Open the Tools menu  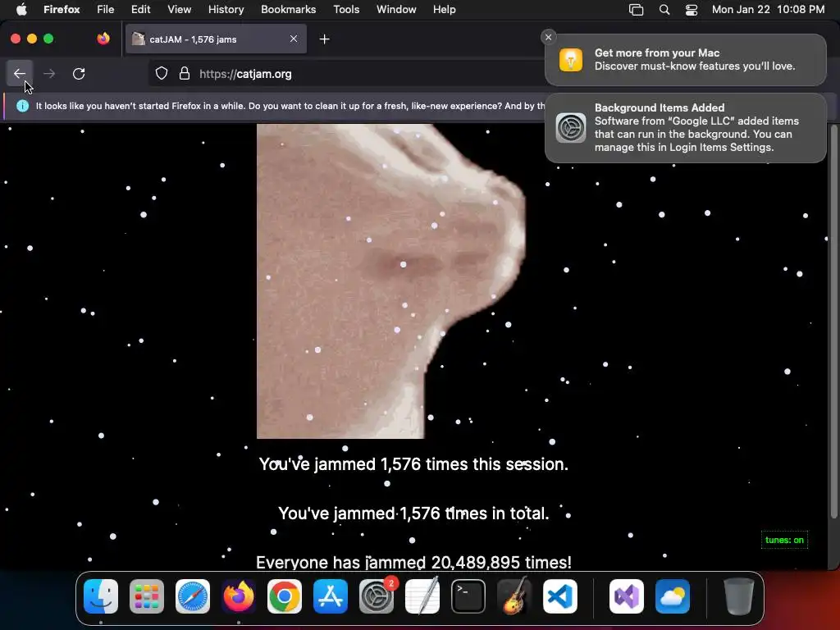[x=346, y=9]
